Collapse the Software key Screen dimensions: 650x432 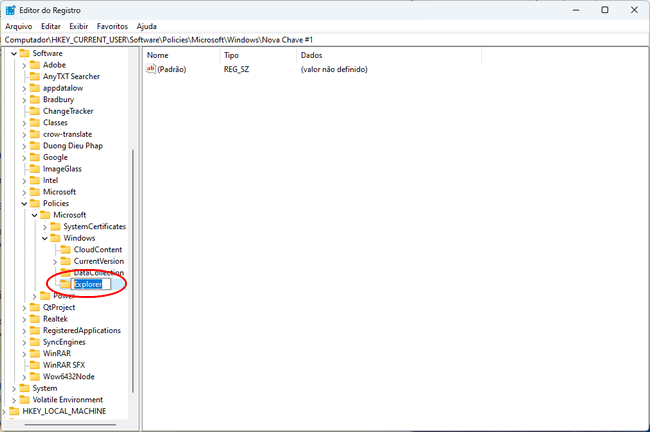(x=14, y=54)
